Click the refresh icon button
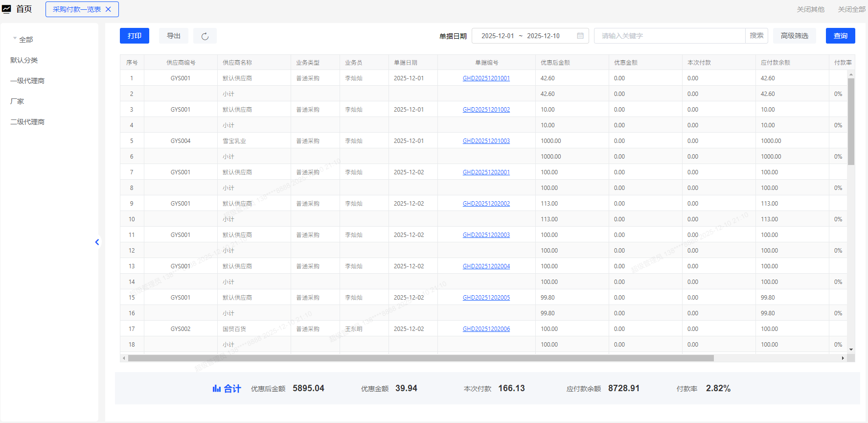868x423 pixels. coord(205,36)
